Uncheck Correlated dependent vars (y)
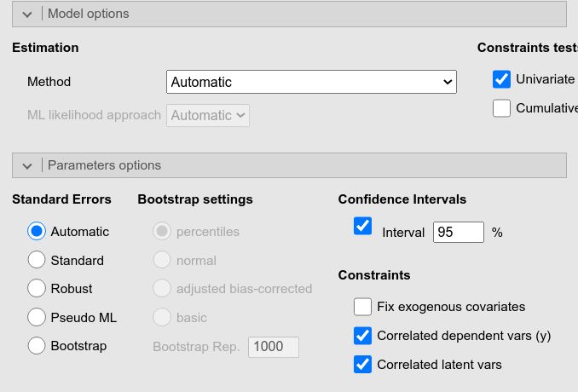The width and height of the screenshot is (578, 392). (362, 335)
